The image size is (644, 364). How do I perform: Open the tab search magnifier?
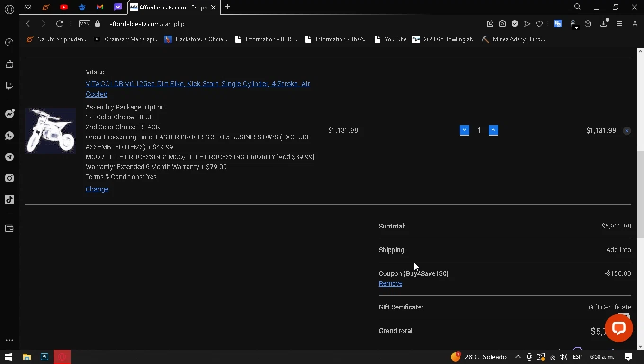click(x=578, y=7)
